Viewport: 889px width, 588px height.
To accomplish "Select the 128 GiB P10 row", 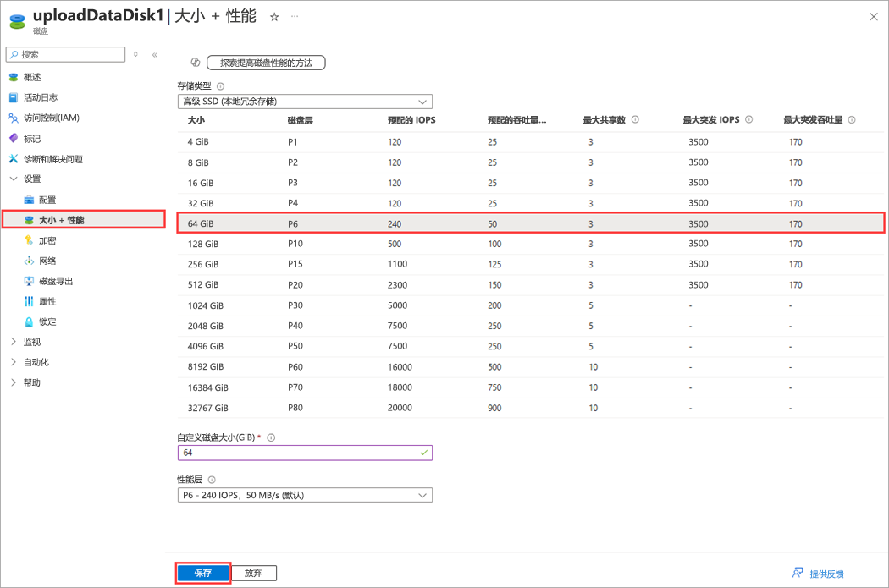I will pyautogui.click(x=531, y=245).
